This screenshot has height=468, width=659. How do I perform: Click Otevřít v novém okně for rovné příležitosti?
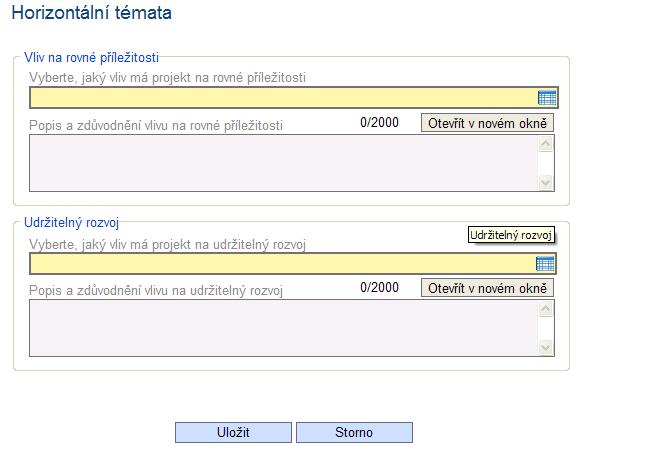point(487,123)
